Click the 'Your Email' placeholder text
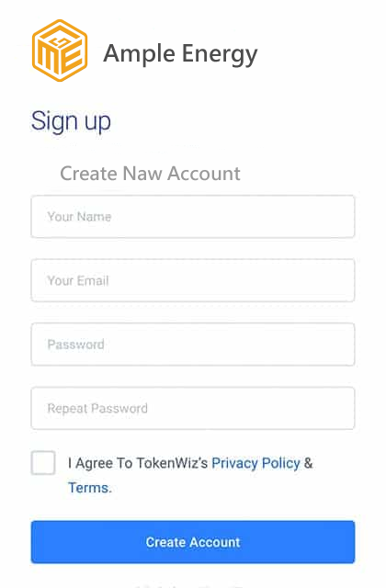The image size is (386, 588). tap(78, 280)
